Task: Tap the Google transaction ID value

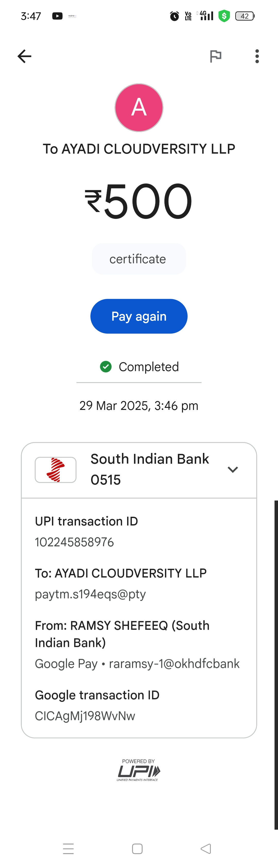Action: point(85,716)
